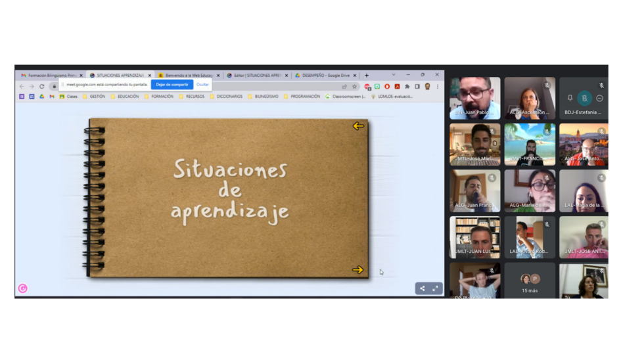Viewport: 644px width, 362px height.
Task: Bookmark this page with the star icon
Action: 354,86
